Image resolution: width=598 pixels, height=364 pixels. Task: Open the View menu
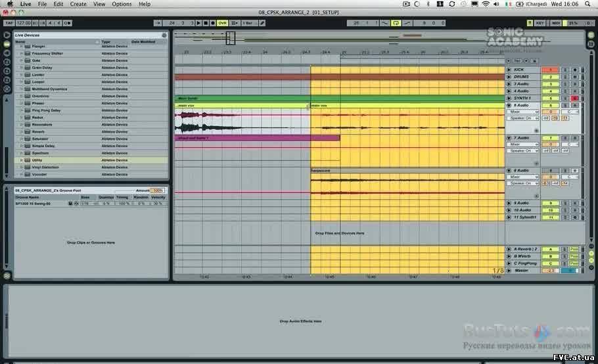99,4
